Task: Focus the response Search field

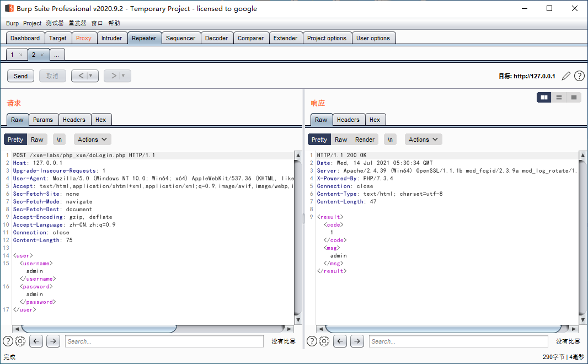Action: pos(458,341)
